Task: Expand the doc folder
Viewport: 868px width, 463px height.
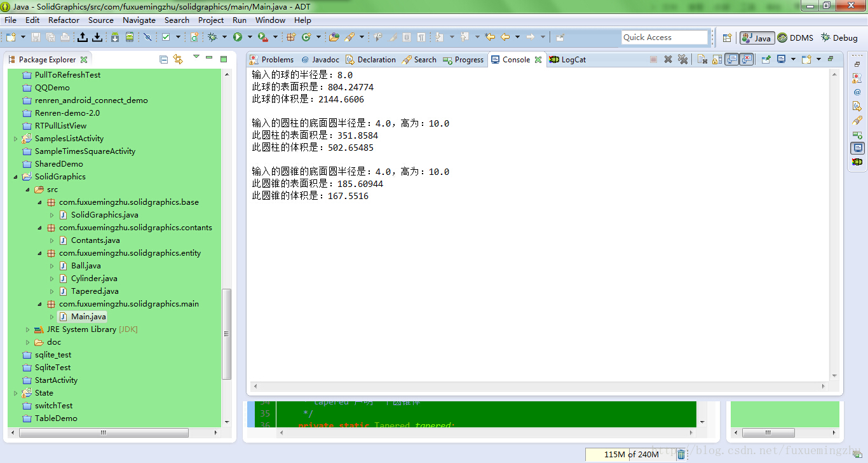Action: click(28, 342)
